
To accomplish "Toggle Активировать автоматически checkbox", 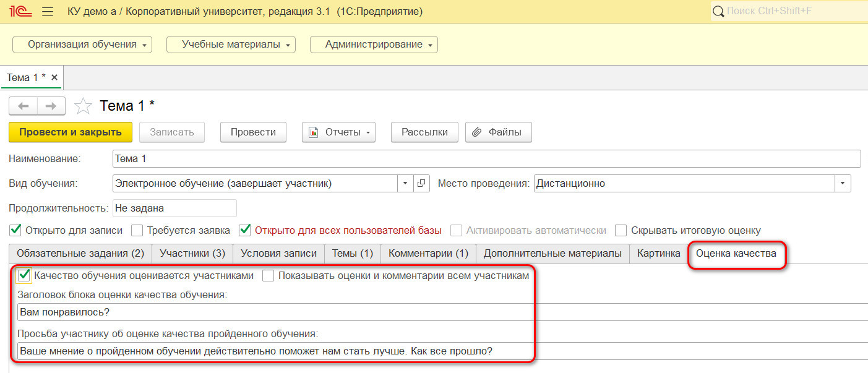I will 457,230.
